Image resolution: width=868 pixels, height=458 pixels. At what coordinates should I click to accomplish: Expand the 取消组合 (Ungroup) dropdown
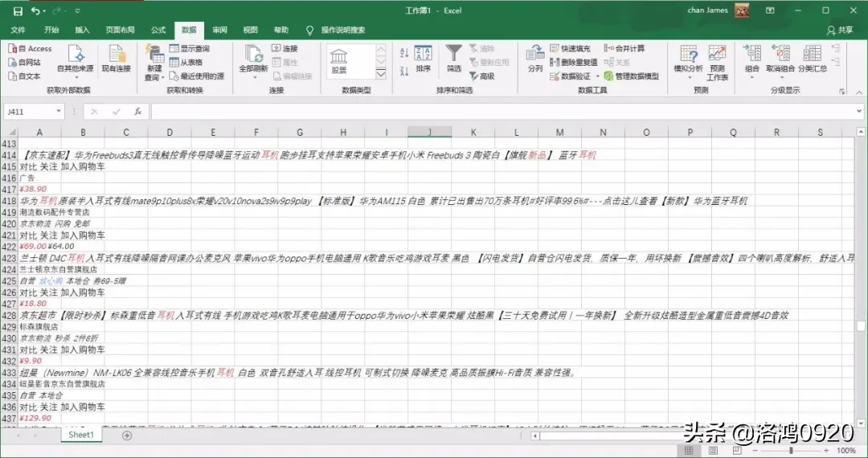point(780,77)
